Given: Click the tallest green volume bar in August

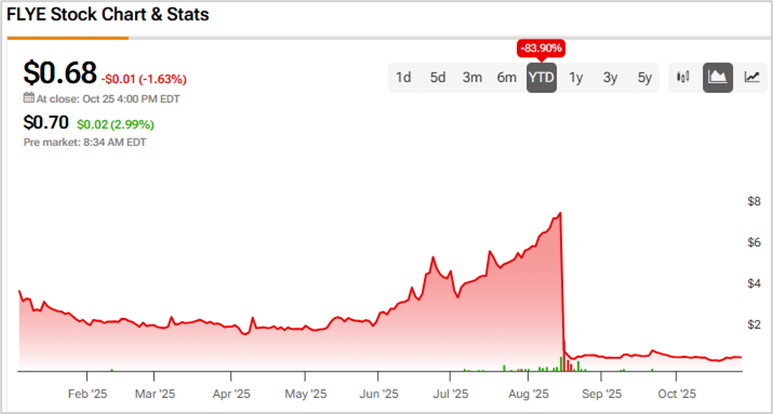Looking at the screenshot, I should 561,362.
